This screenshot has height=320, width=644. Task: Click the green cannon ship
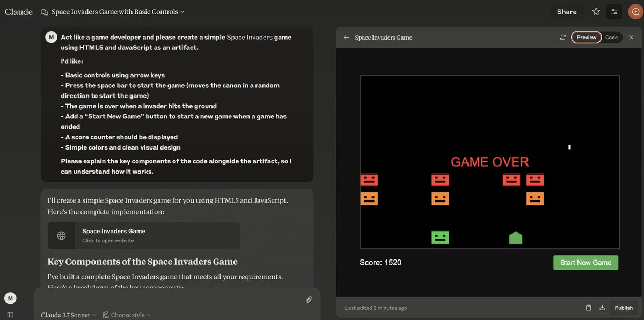tap(516, 237)
